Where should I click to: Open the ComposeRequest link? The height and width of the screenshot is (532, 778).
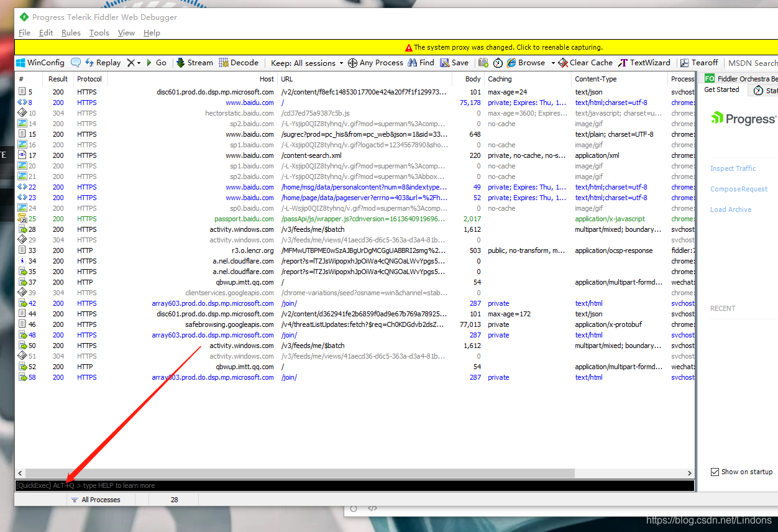click(739, 189)
